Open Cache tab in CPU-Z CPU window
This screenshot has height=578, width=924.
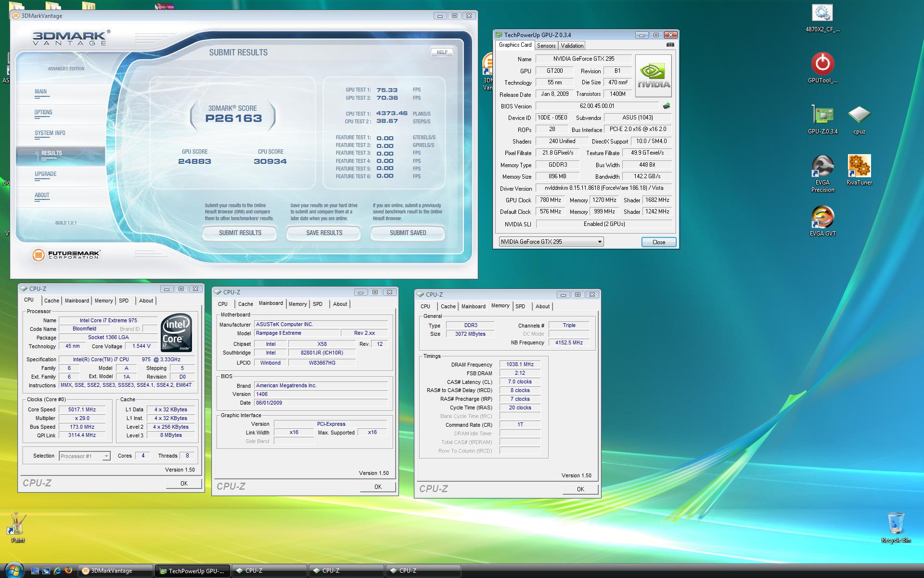click(x=51, y=301)
